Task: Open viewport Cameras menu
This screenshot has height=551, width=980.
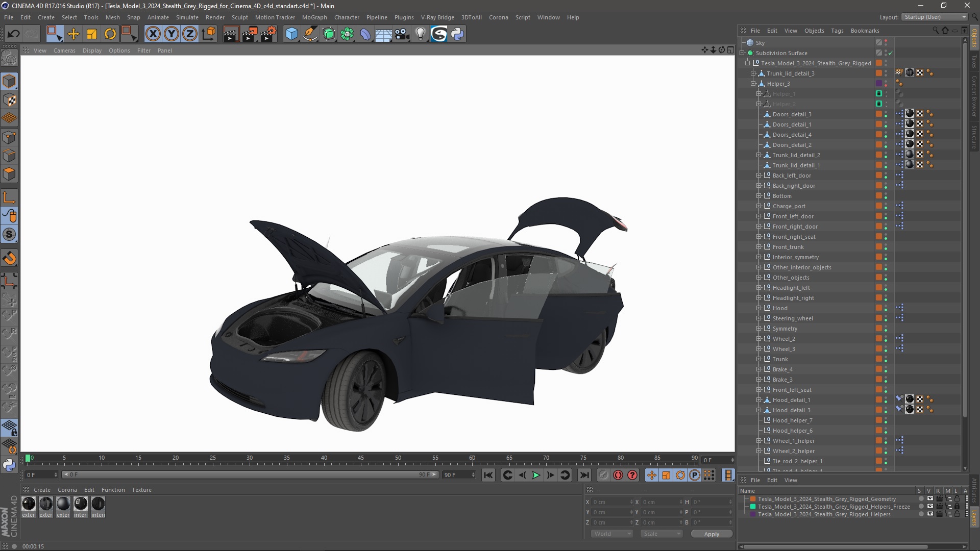Action: 64,51
